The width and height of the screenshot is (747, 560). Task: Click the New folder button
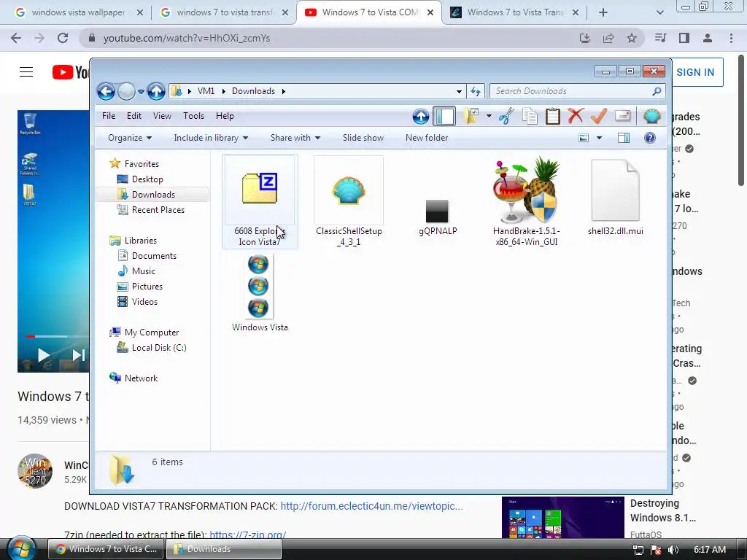(426, 138)
